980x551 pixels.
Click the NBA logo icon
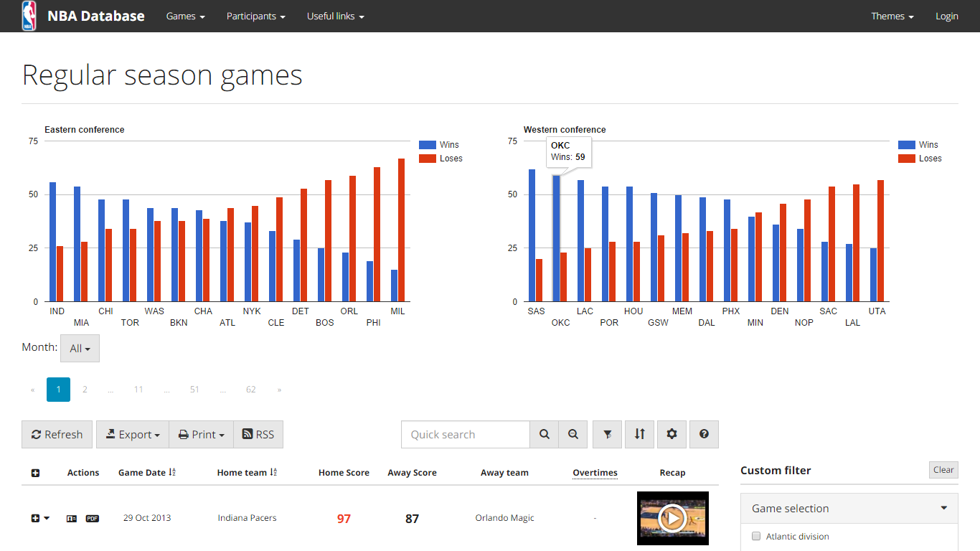pyautogui.click(x=29, y=16)
